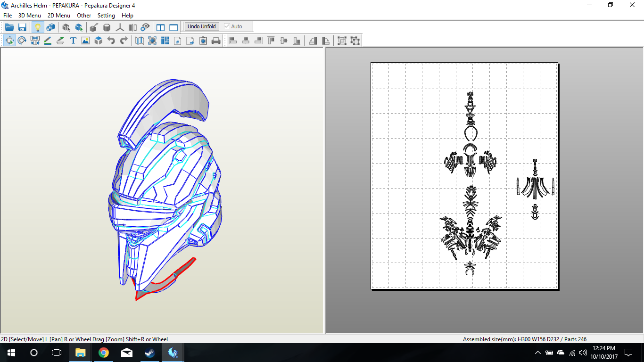Click the Print icon
The width and height of the screenshot is (644, 362).
pyautogui.click(x=216, y=41)
